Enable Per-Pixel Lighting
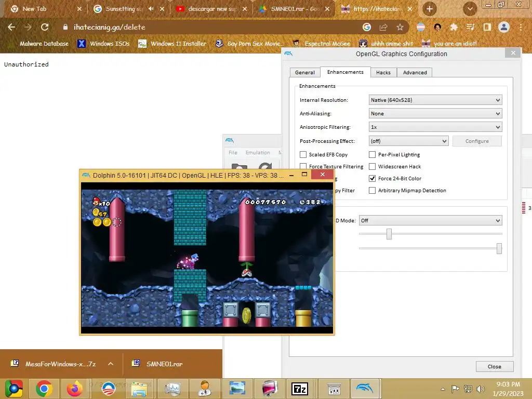The height and width of the screenshot is (399, 532). [372, 155]
